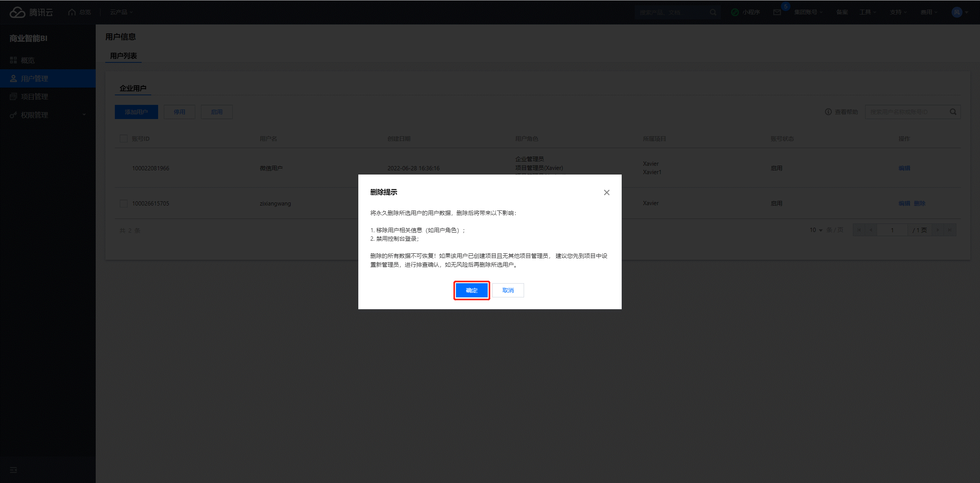Expand the 云产品 dropdown menu
Viewport: 980px width, 483px height.
coord(121,12)
